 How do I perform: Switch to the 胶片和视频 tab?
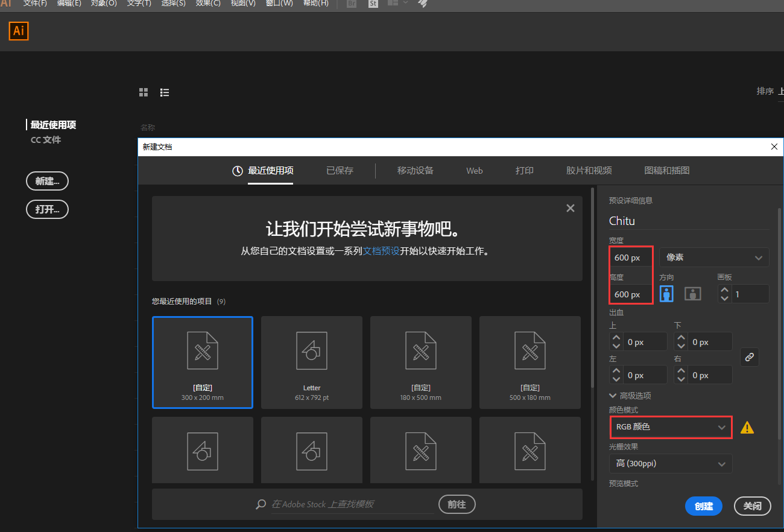[589, 171]
